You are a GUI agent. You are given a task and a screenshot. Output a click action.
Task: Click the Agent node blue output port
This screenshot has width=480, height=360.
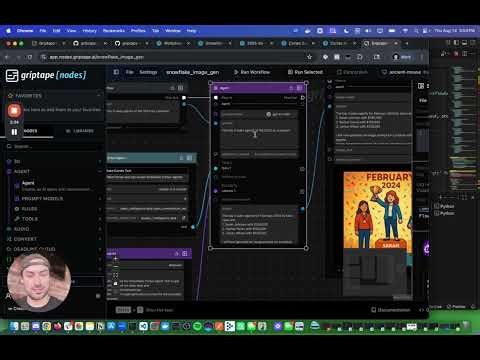coord(303,209)
